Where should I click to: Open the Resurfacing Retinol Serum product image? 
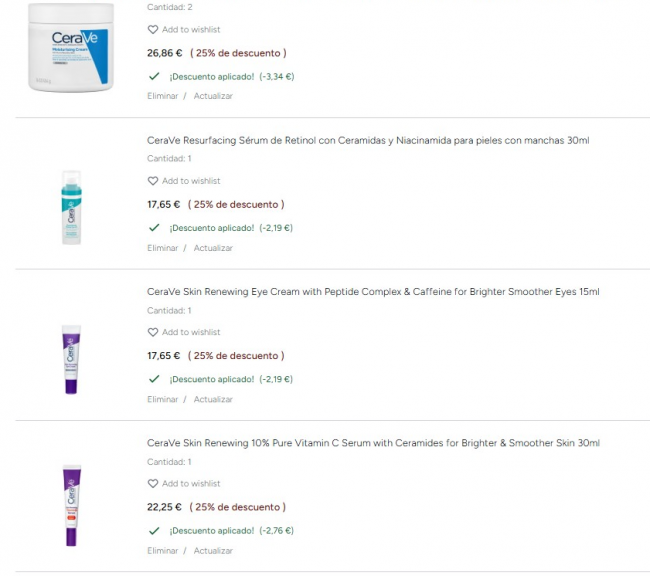point(71,207)
